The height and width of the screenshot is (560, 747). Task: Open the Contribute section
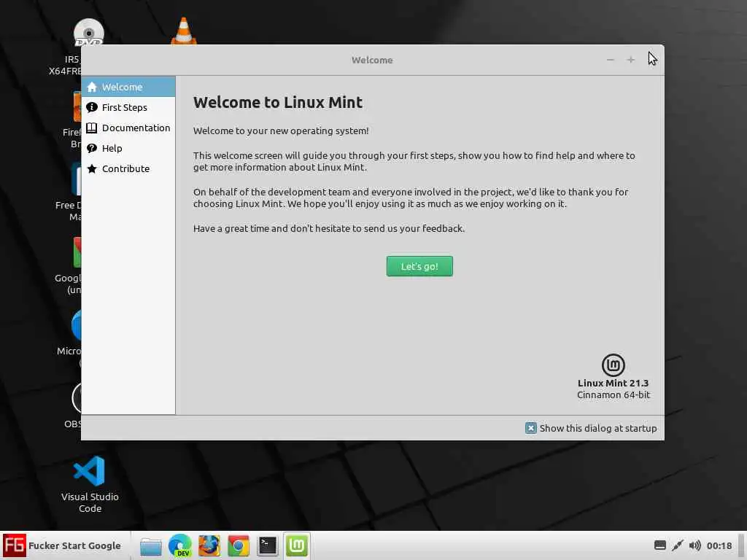(x=128, y=169)
